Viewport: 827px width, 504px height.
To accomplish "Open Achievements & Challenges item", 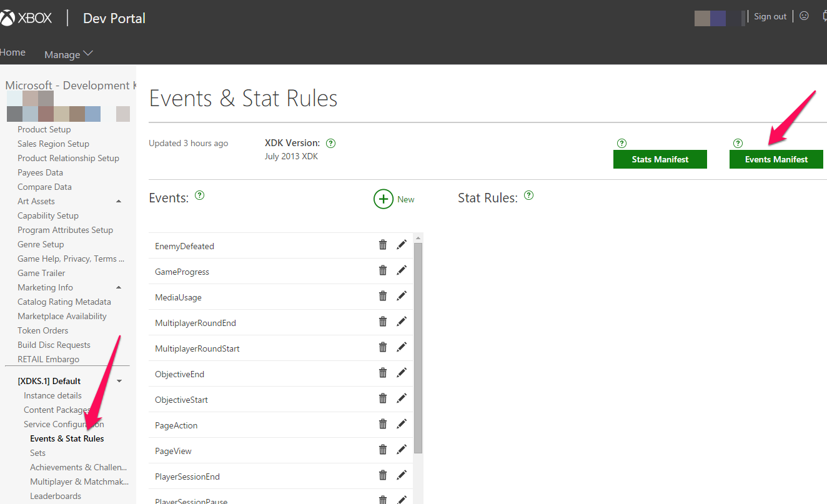I will tap(79, 467).
